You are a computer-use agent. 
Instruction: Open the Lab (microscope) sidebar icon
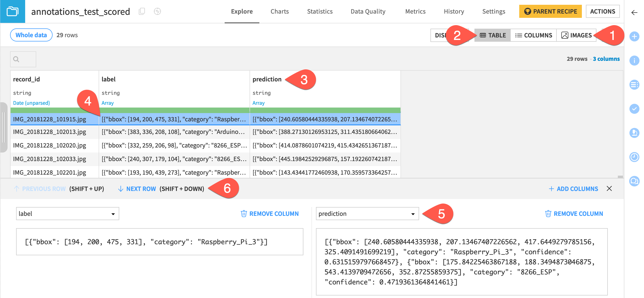coord(634,133)
